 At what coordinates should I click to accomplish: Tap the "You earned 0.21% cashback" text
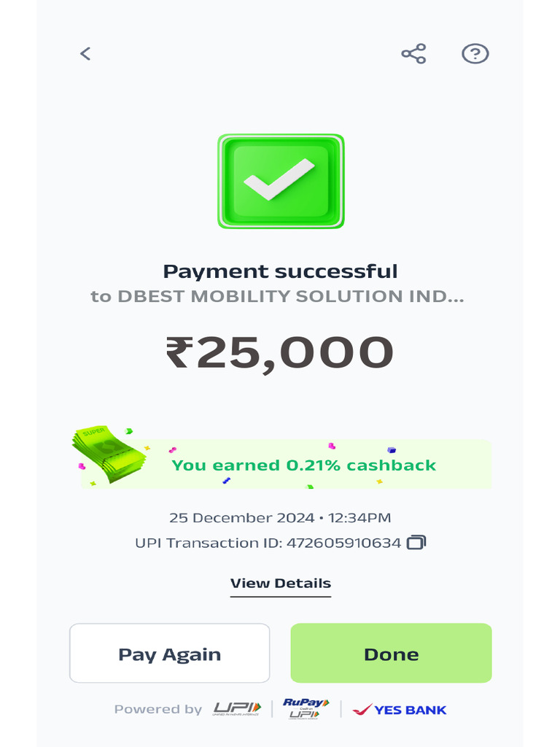(x=303, y=465)
